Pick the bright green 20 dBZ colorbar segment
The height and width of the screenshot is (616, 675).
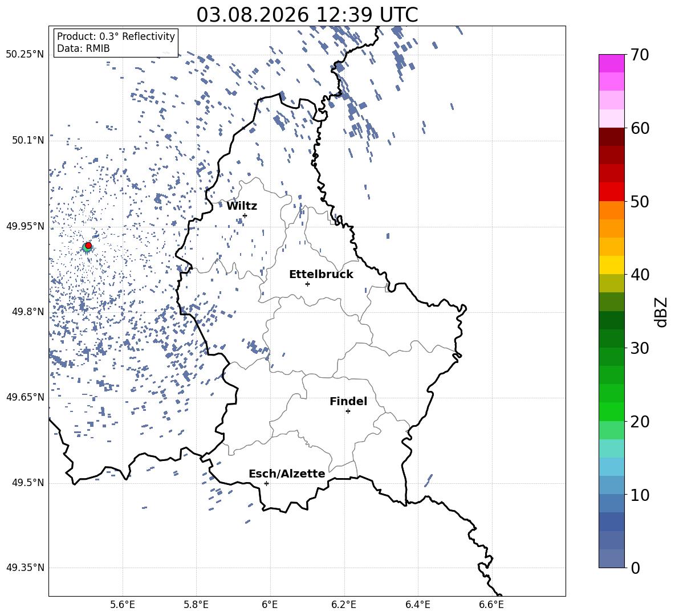[x=611, y=411]
